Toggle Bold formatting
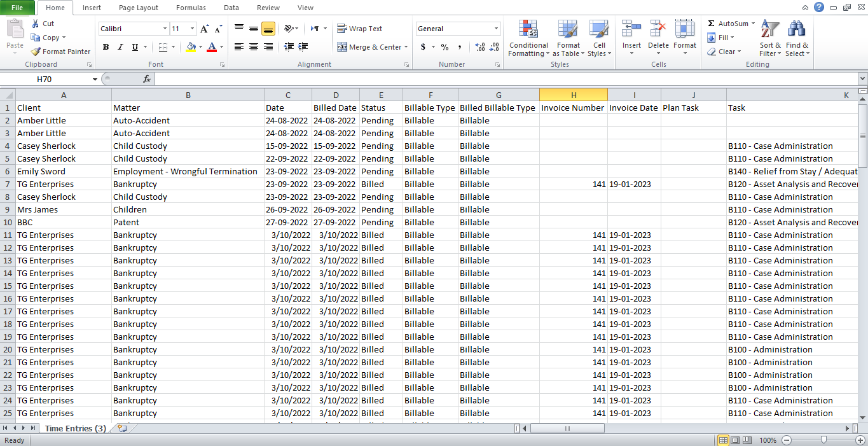Screen dimensions: 868x446 click(106, 47)
